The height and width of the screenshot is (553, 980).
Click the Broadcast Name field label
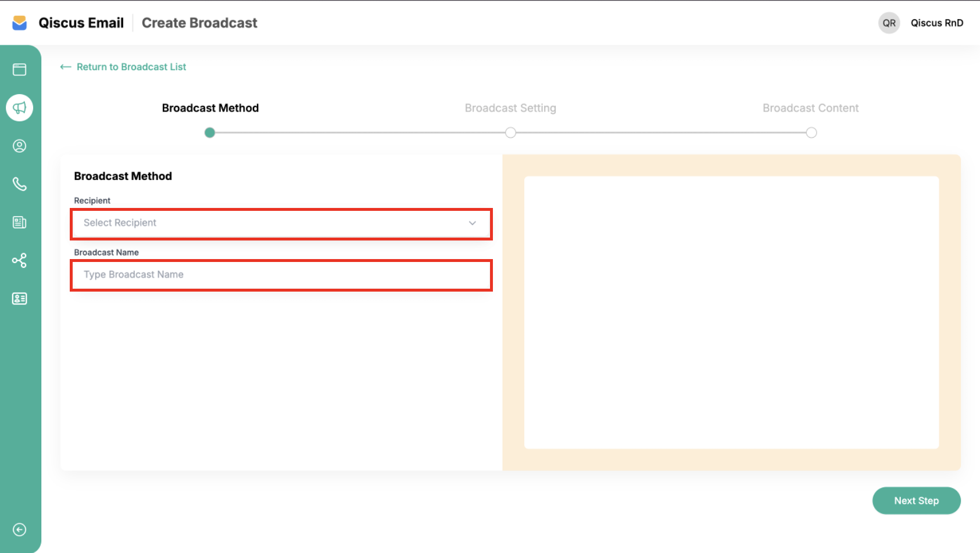point(106,252)
